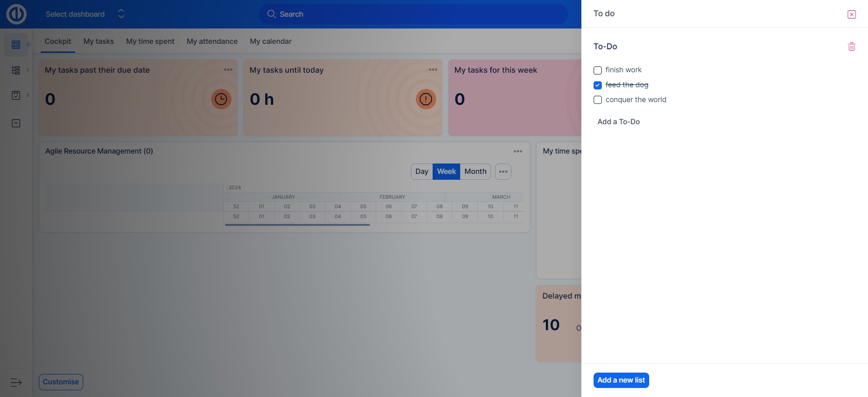Viewport: 868px width, 397px height.
Task: Switch to the My tasks tab
Action: click(99, 42)
